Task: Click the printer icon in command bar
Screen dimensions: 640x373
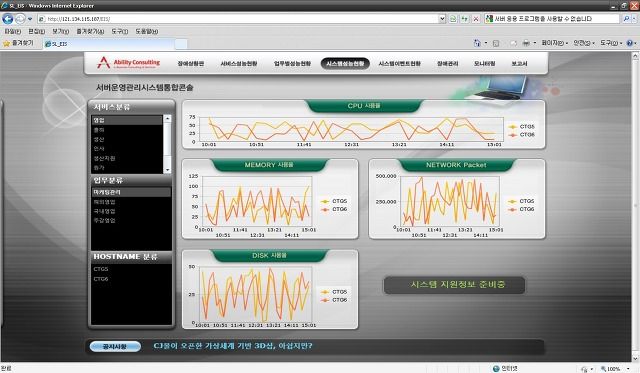Action: pyautogui.click(x=526, y=43)
